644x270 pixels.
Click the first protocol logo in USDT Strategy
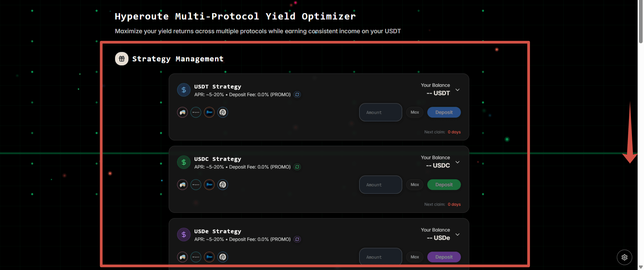182,113
